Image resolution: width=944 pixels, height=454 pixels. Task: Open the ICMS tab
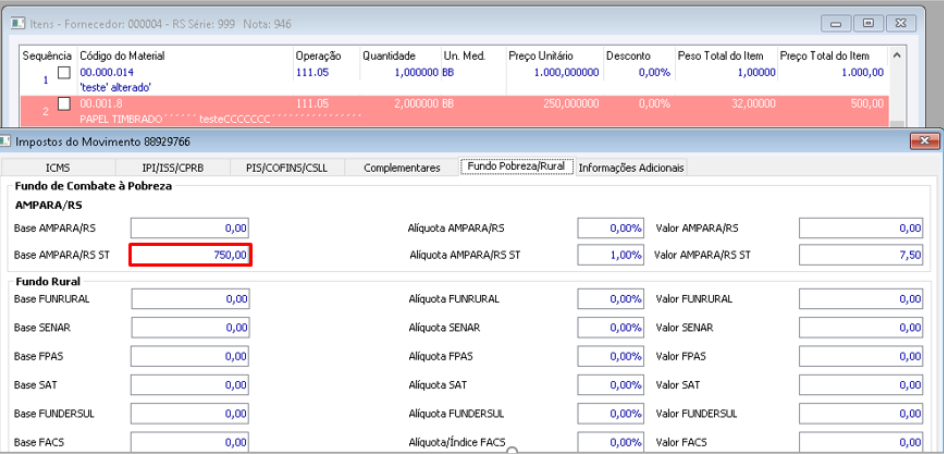(58, 167)
